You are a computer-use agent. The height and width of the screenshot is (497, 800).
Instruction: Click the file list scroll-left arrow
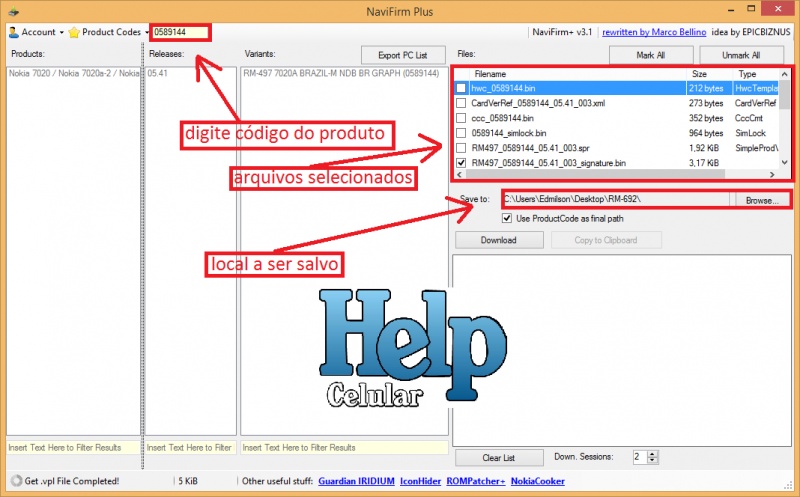tap(460, 175)
